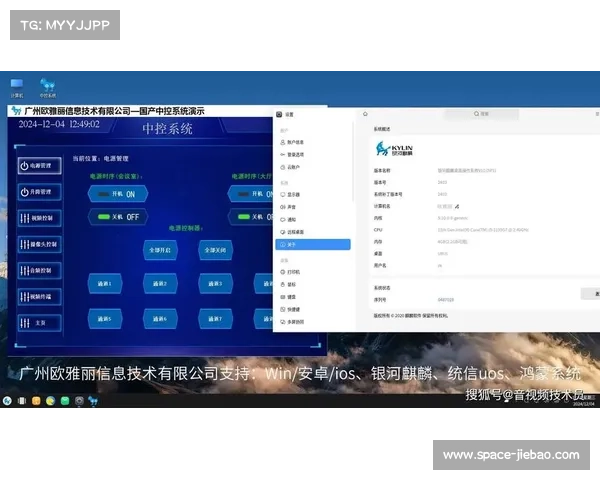Open 摄像头控制 in control system sidebar

39,244
